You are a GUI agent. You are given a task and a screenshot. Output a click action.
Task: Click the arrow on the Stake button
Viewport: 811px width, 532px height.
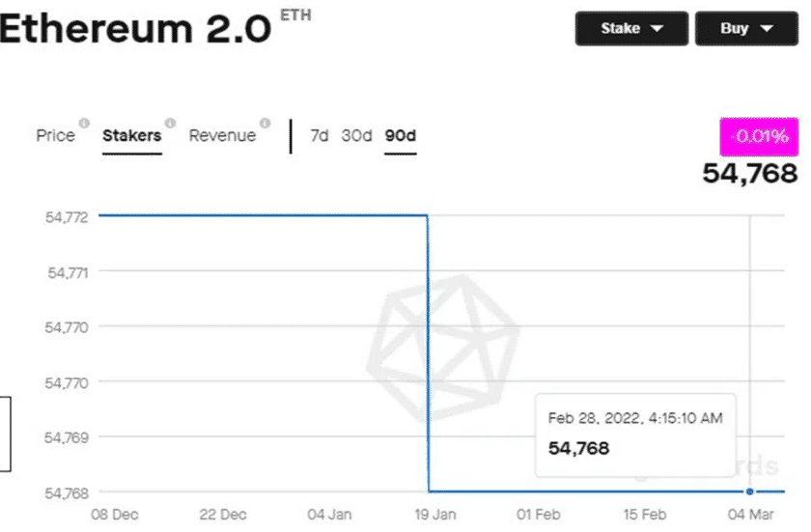pyautogui.click(x=657, y=29)
